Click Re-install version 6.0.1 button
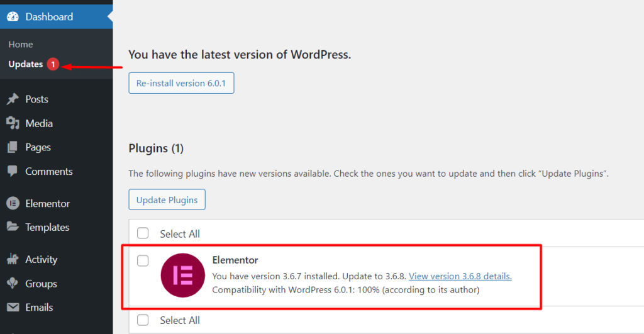The image size is (644, 334). pyautogui.click(x=181, y=83)
